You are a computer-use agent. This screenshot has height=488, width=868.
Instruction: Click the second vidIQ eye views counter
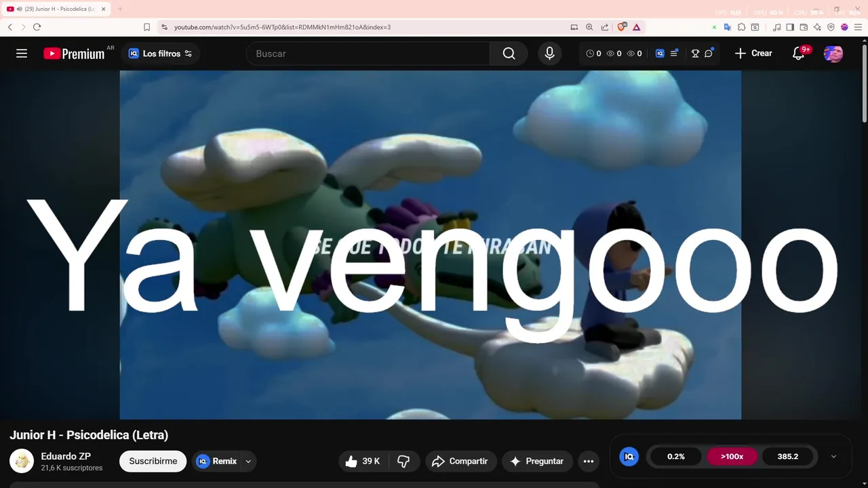(x=634, y=54)
